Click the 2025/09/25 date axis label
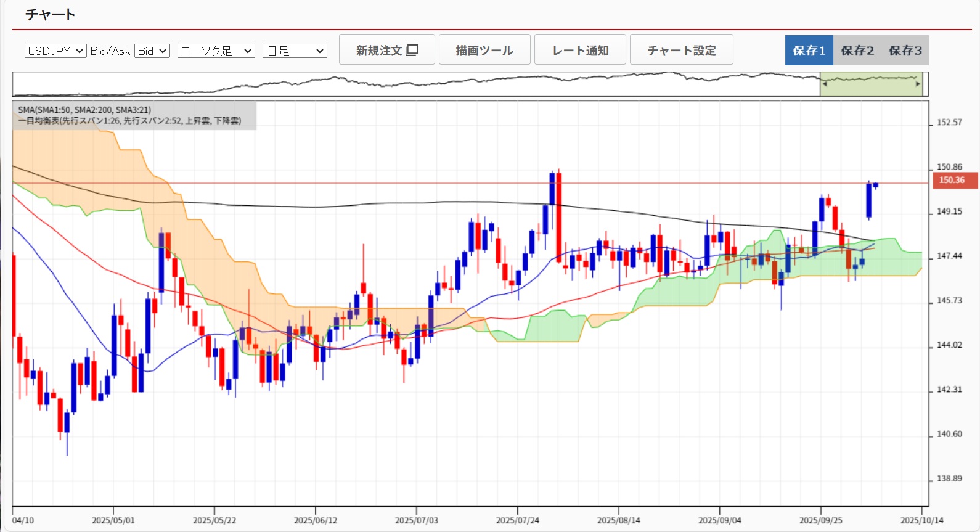The image size is (980, 532). pos(819,520)
